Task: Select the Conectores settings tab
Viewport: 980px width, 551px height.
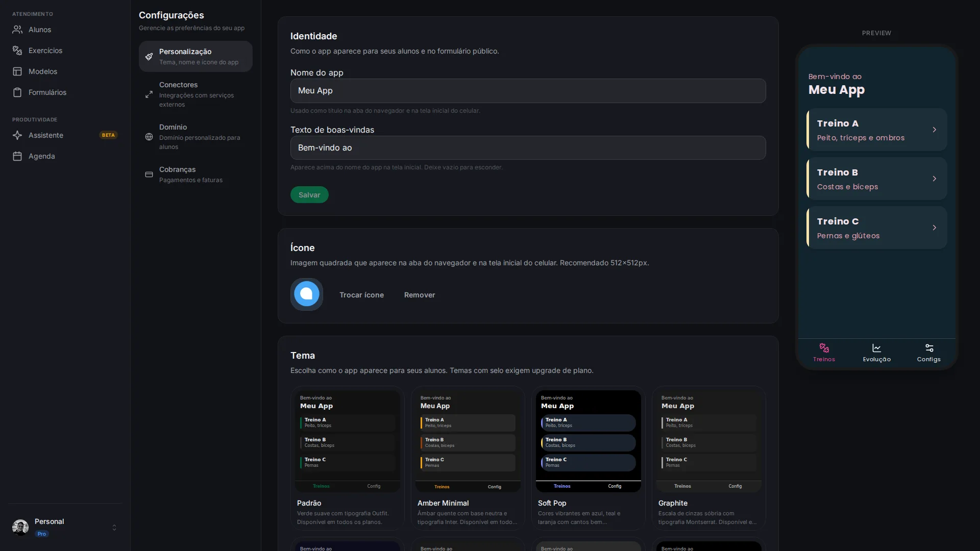Action: 195,94
